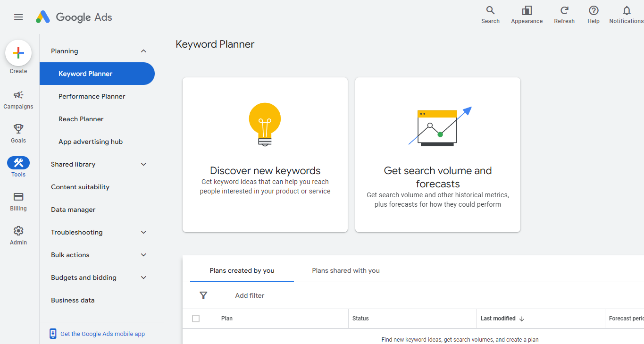The width and height of the screenshot is (644, 344).
Task: Open Data manager
Action: coord(73,210)
